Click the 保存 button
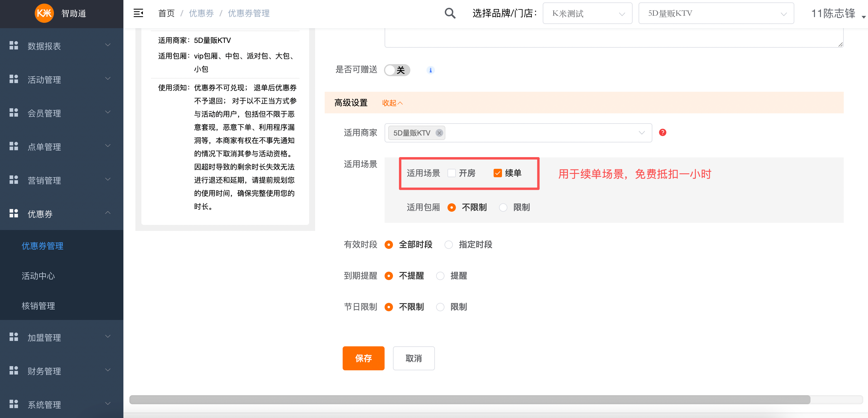Image resolution: width=868 pixels, height=418 pixels. point(363,358)
